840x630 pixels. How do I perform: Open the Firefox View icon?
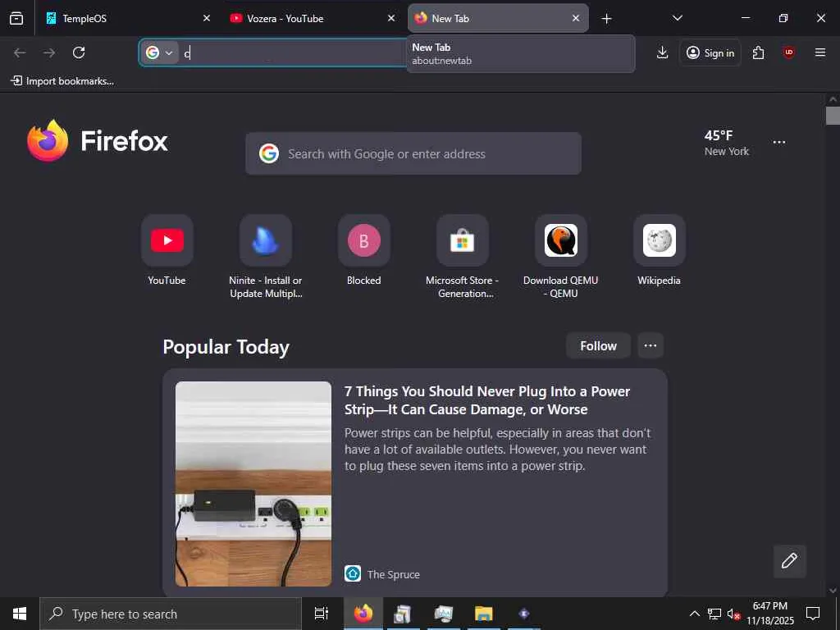[16, 18]
